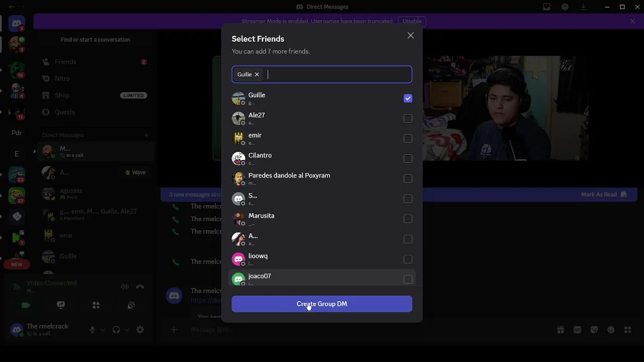Open the apps icon in message bar

click(x=627, y=330)
